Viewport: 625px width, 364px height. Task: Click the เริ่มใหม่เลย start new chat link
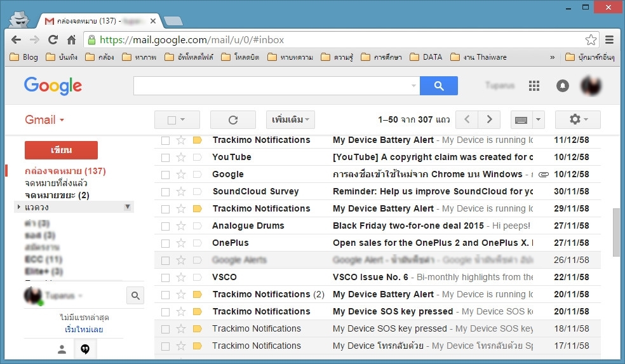coord(84,330)
